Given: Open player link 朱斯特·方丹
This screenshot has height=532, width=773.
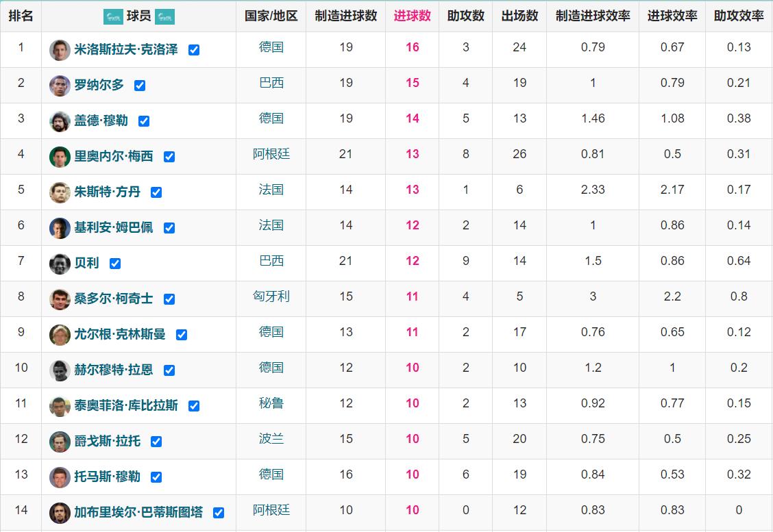Looking at the screenshot, I should [x=107, y=192].
